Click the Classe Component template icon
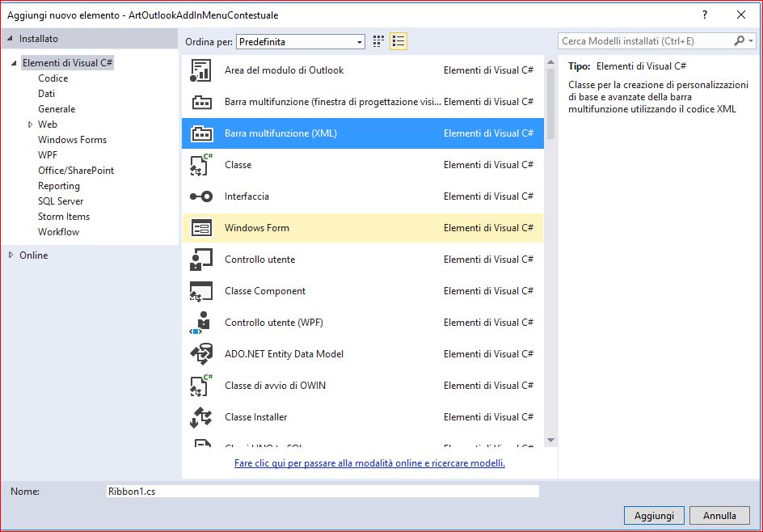 pyautogui.click(x=201, y=291)
